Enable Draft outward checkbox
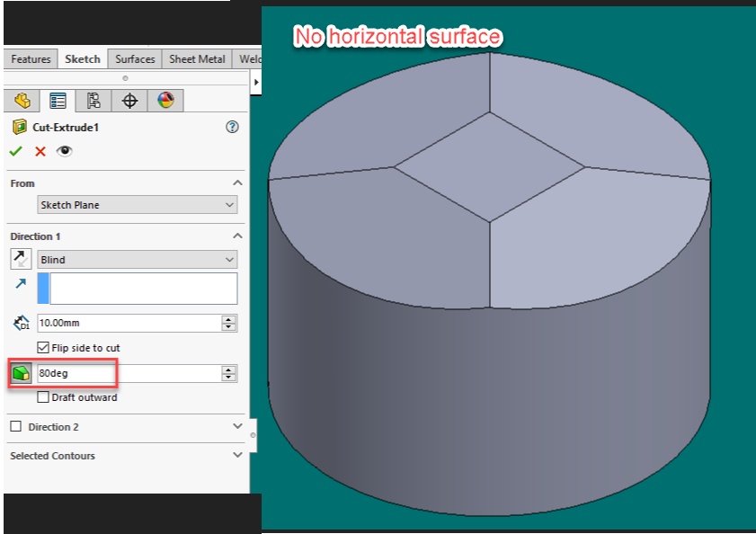This screenshot has width=756, height=534. point(43,397)
